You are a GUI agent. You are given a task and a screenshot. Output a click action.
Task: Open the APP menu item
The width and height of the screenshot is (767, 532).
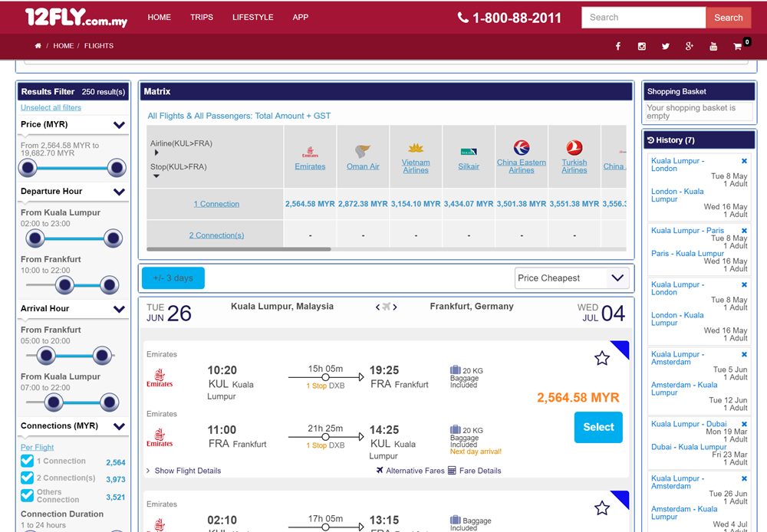point(301,17)
